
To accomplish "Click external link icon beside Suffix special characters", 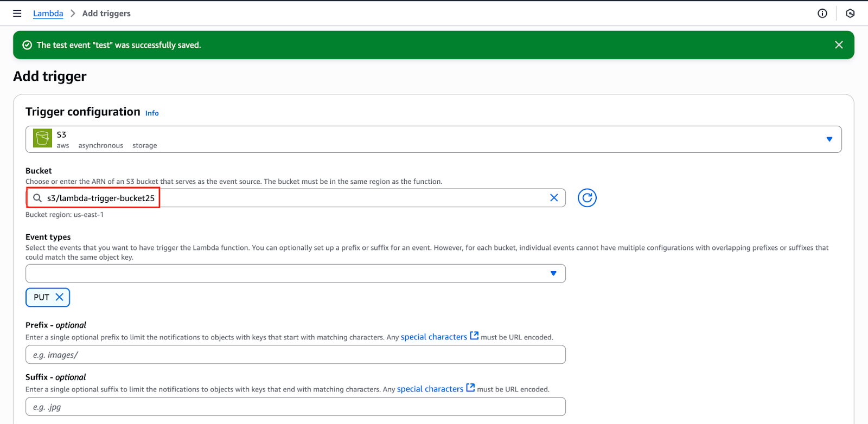I will [470, 388].
